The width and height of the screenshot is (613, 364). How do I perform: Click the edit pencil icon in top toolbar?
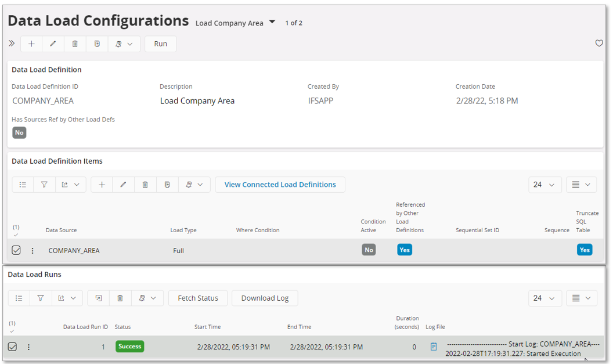pos(53,44)
